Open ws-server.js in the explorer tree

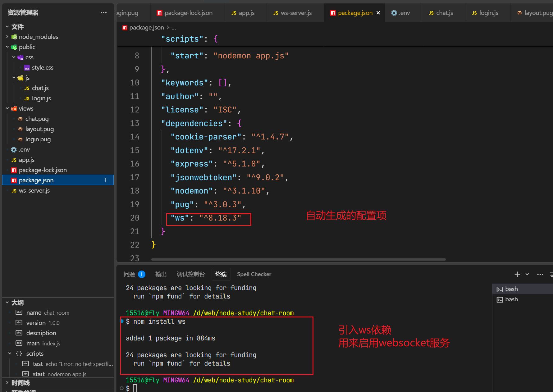coord(34,190)
